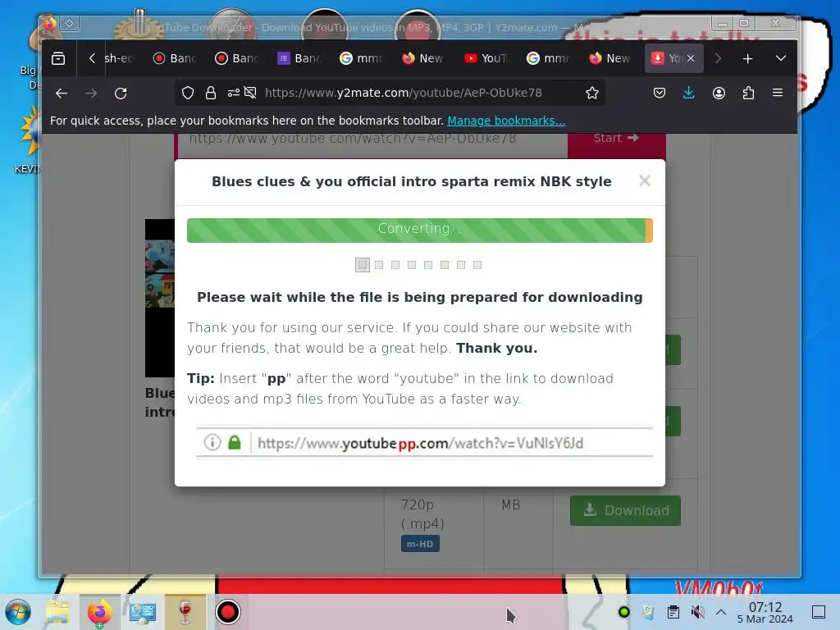Open the computer panel taskbar app

tap(142, 612)
